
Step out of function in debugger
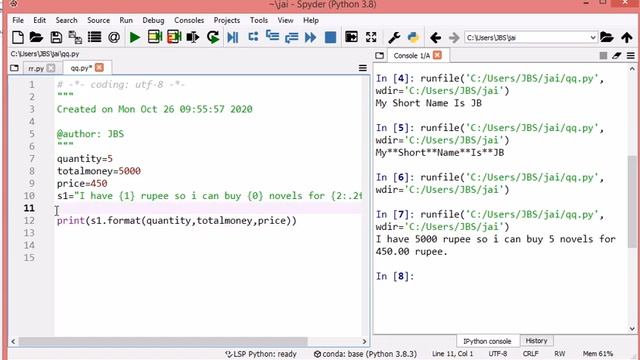(x=292, y=38)
